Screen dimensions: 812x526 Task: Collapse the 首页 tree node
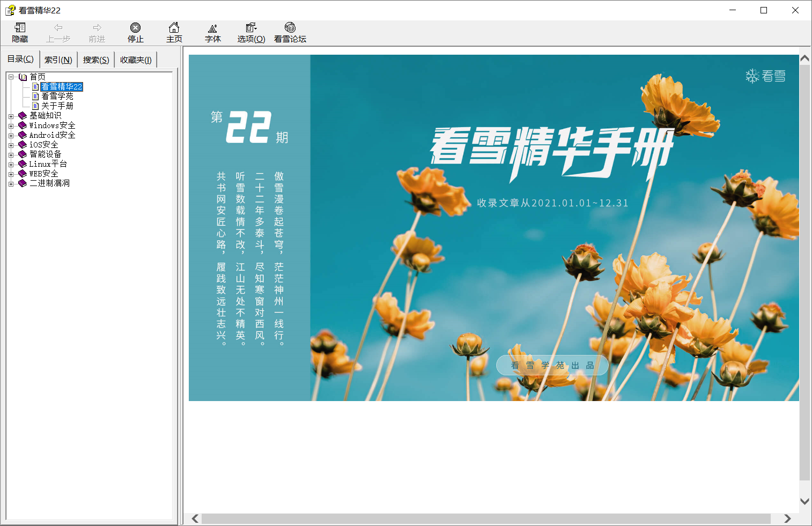tap(11, 77)
